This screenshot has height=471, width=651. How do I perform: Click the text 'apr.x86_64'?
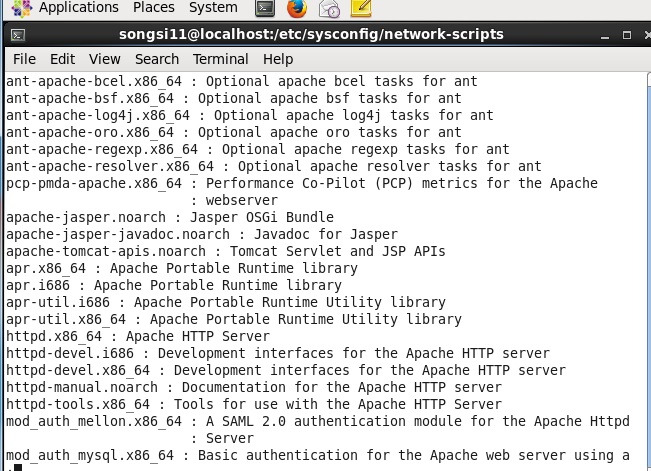coord(46,269)
